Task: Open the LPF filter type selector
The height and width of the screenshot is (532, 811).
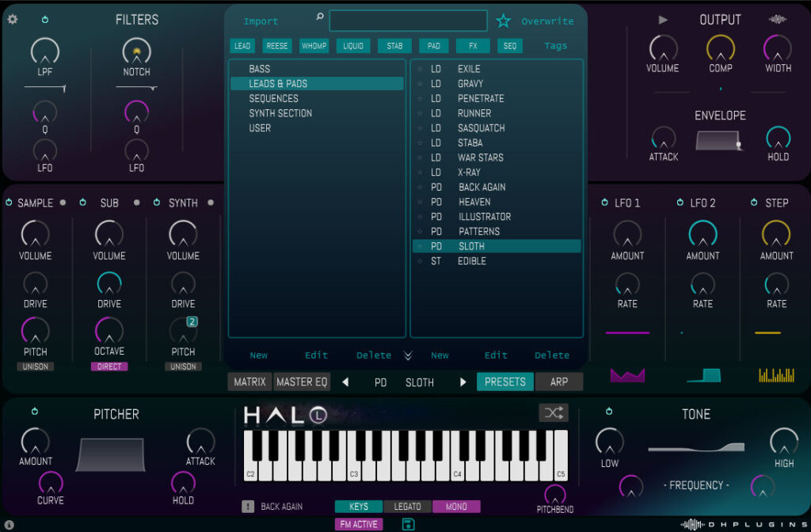Action: tap(45, 72)
